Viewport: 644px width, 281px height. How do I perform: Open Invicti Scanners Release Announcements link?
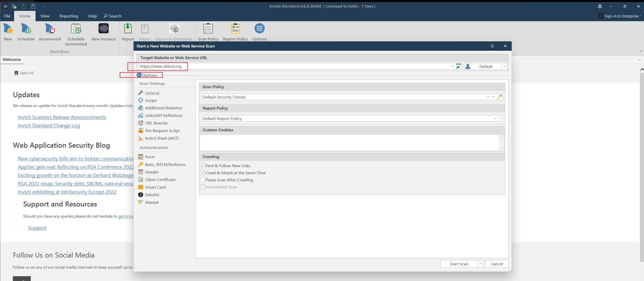coord(62,117)
